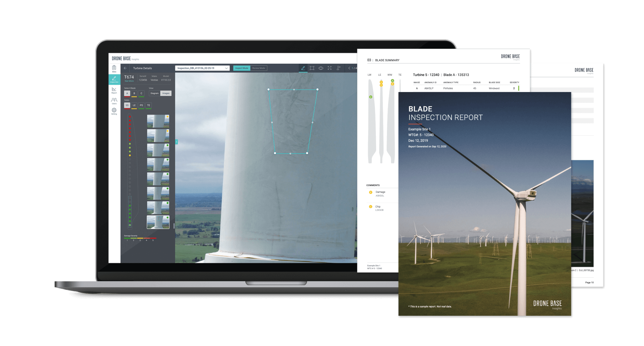Open the last highlighted blade thumbnail

158,222
